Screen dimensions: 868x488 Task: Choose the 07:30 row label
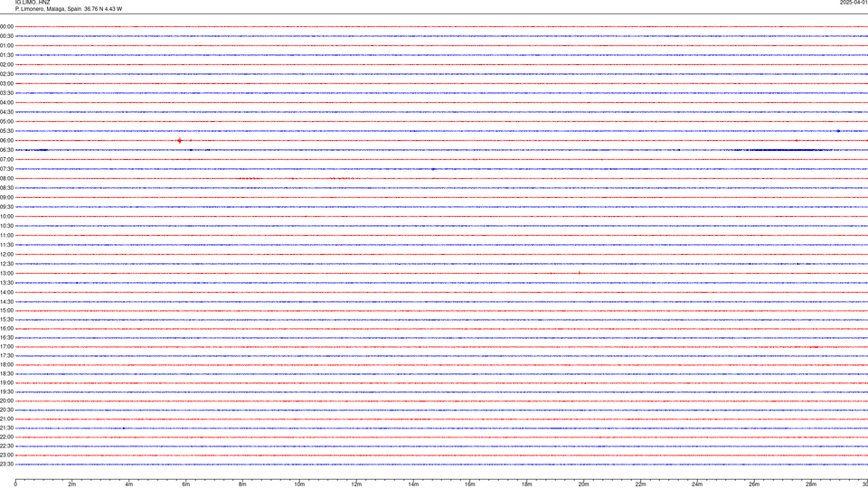[6, 169]
